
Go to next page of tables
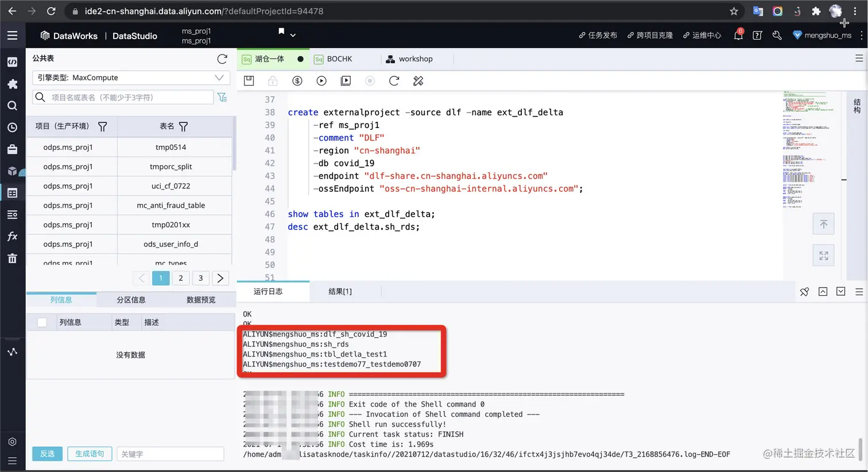220,278
